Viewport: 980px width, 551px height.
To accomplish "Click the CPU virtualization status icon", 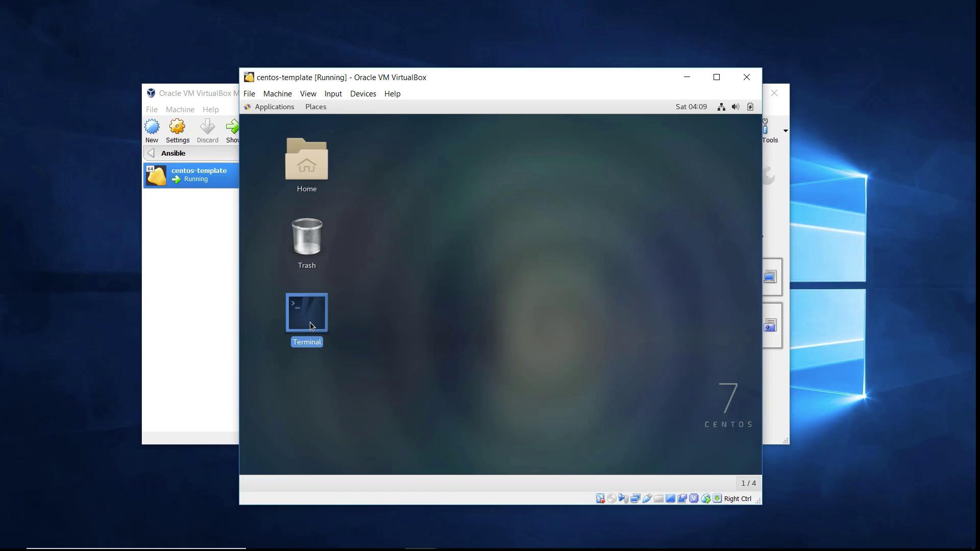I will click(694, 498).
